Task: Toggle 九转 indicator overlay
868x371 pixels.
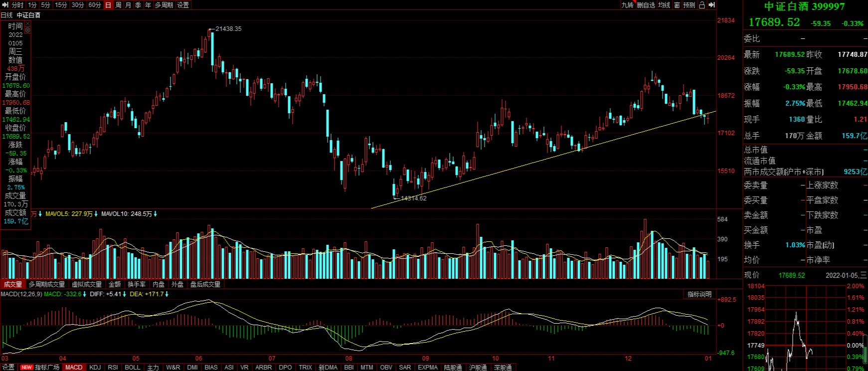Action: point(627,4)
